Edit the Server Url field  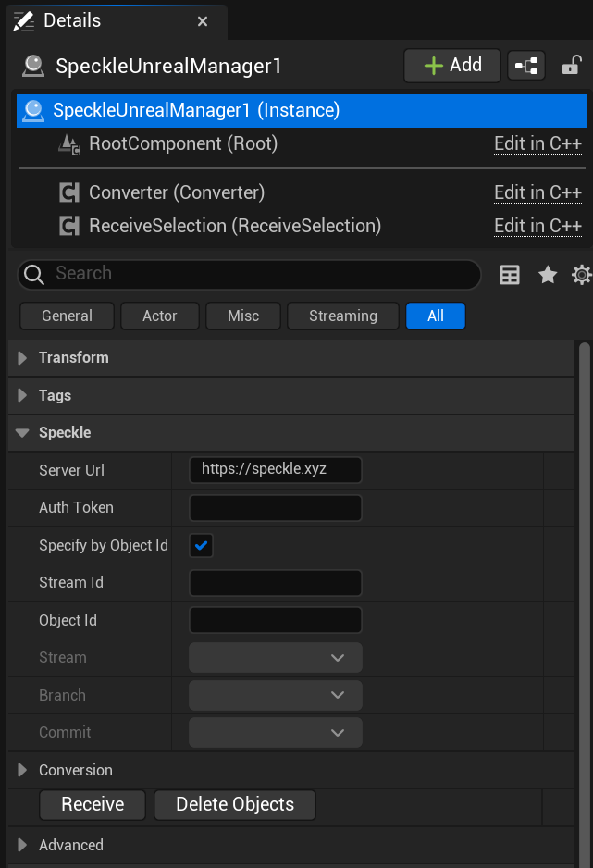coord(276,470)
